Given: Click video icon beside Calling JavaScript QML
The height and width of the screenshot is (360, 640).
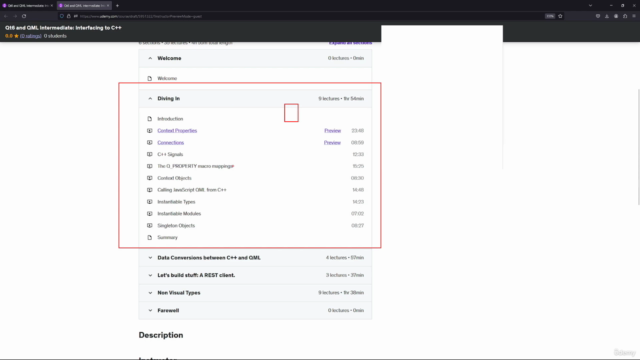Looking at the screenshot, I should coord(150,190).
